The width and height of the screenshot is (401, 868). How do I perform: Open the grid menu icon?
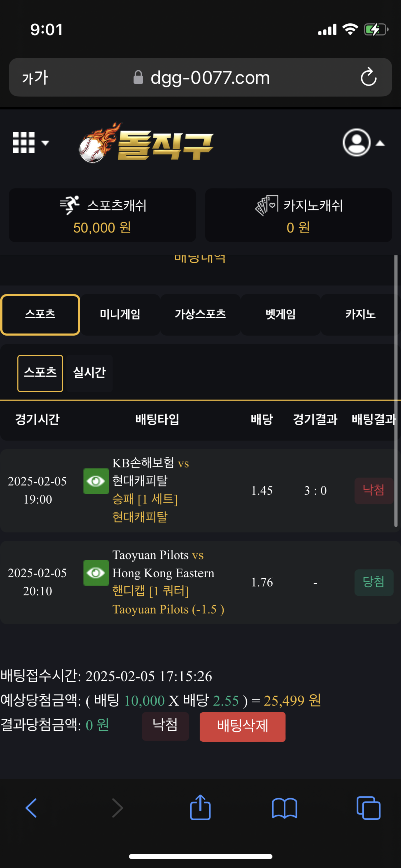[24, 143]
